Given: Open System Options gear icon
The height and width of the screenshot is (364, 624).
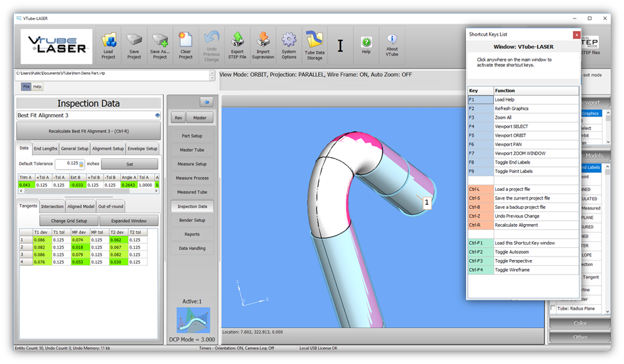Looking at the screenshot, I should click(289, 44).
